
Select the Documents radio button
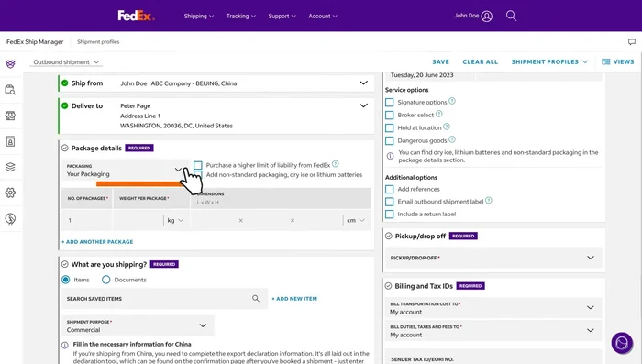tap(106, 280)
